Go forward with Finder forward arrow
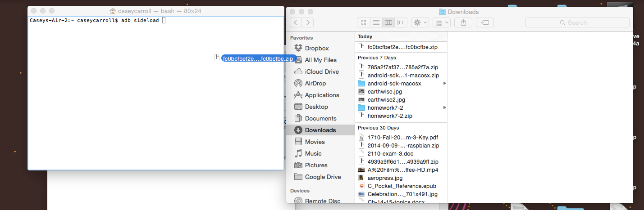Viewport: 644px width, 210px height. click(308, 22)
